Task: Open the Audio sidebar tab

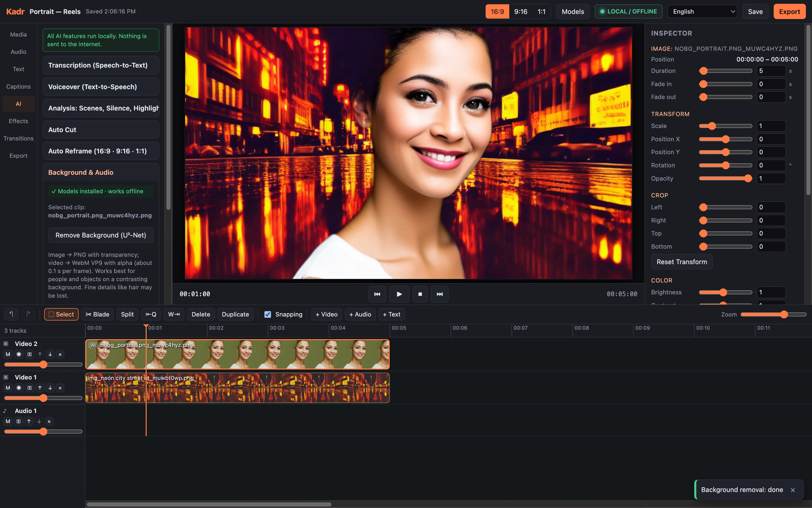Action: [x=19, y=52]
